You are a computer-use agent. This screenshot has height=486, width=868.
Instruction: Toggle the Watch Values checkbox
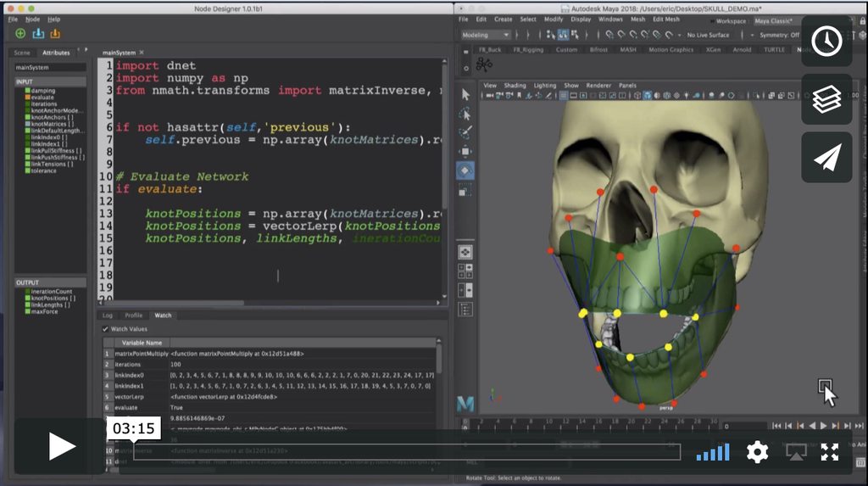click(x=105, y=329)
